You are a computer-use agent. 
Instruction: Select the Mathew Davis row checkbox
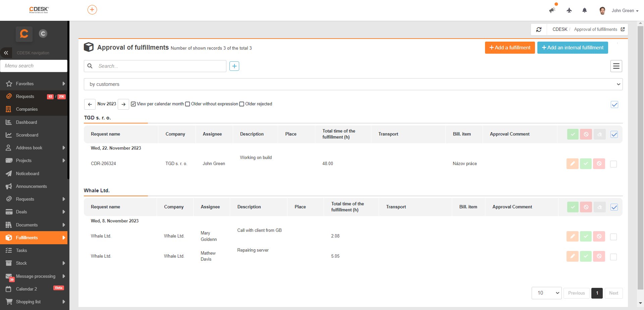tap(613, 257)
